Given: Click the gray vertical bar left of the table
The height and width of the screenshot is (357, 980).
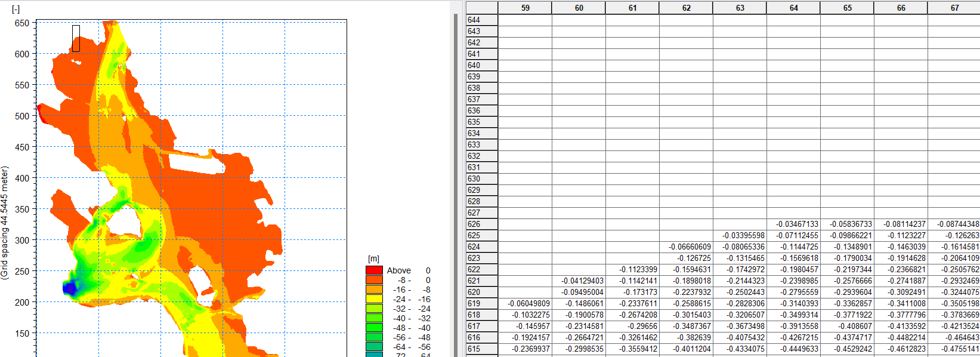Looking at the screenshot, I should (x=456, y=179).
